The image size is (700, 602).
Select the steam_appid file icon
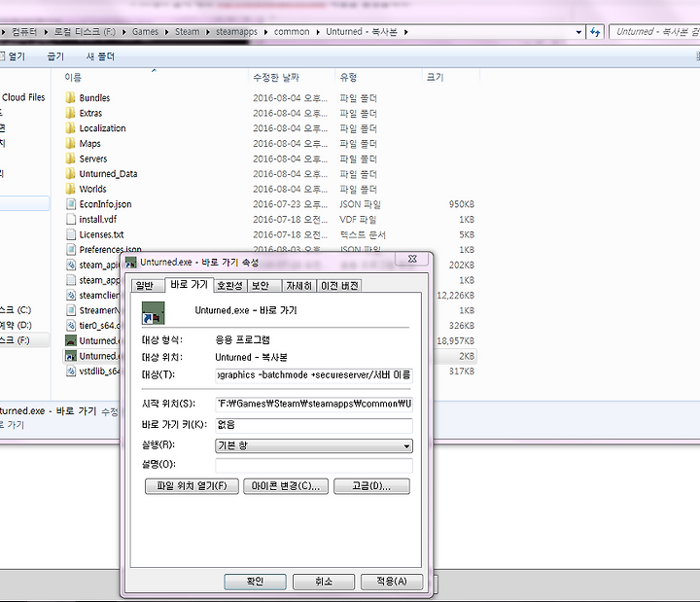(71, 280)
